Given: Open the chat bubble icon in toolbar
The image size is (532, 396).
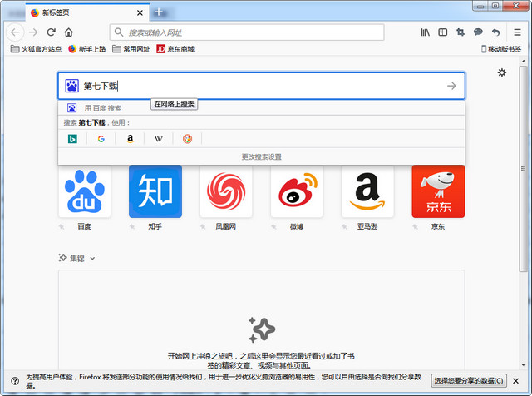Looking at the screenshot, I should [478, 32].
